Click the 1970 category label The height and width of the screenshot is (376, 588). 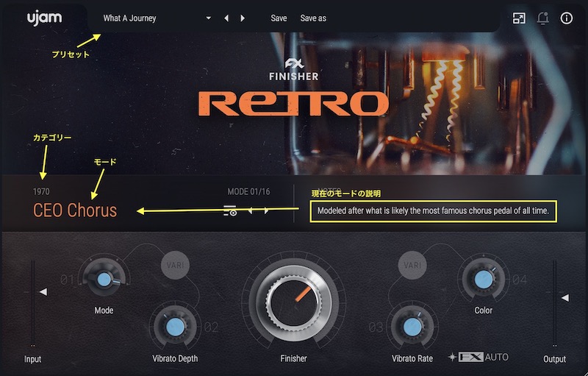41,192
